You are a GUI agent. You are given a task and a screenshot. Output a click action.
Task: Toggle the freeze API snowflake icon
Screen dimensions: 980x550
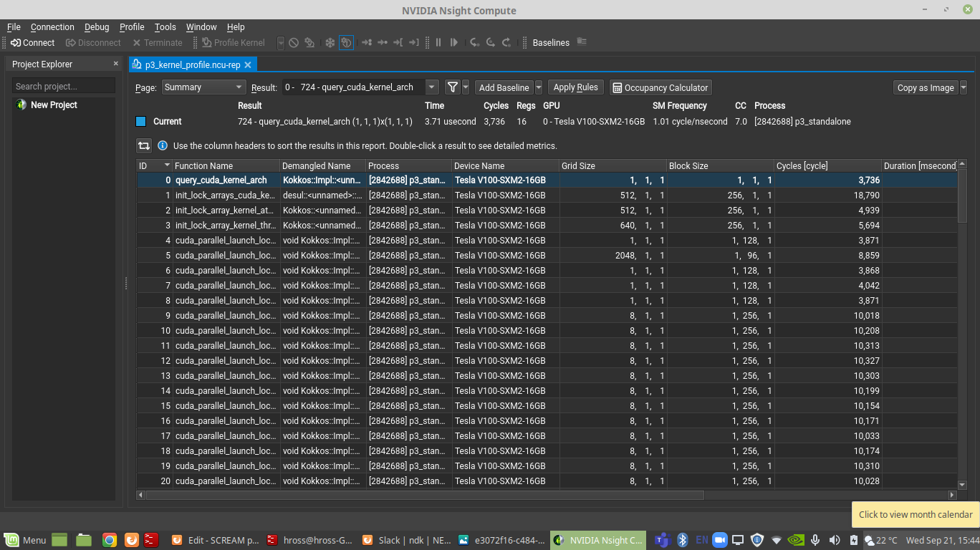pos(329,42)
